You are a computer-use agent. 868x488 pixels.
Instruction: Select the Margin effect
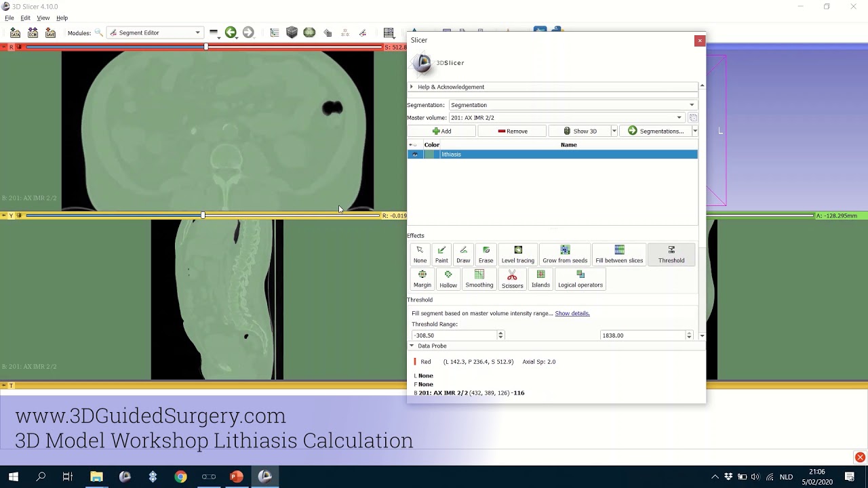tap(422, 279)
